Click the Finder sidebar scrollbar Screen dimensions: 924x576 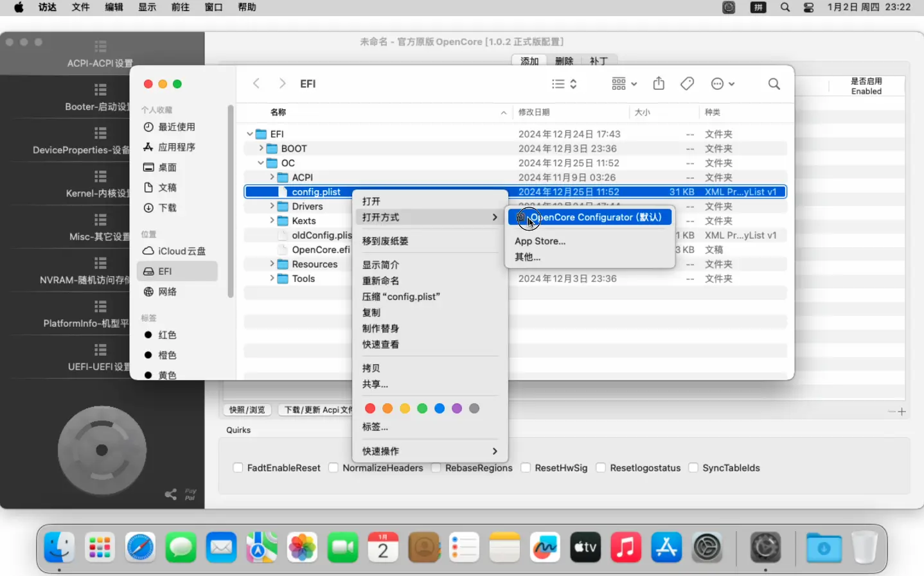pos(231,202)
